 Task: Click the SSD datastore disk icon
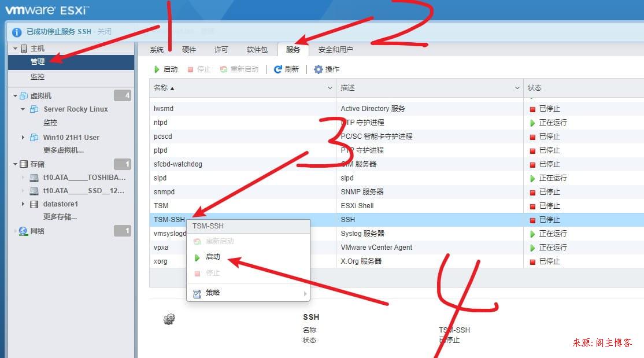click(34, 191)
